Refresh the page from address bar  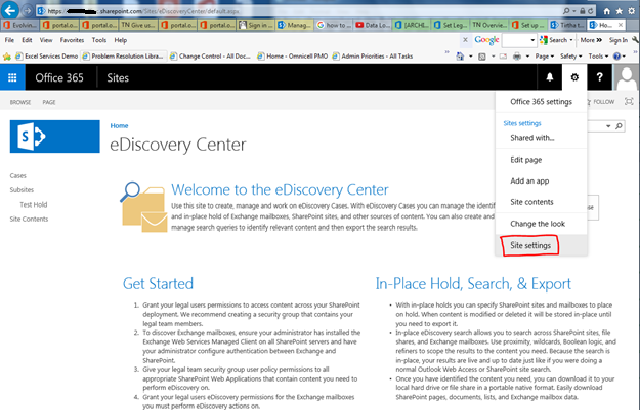click(591, 11)
